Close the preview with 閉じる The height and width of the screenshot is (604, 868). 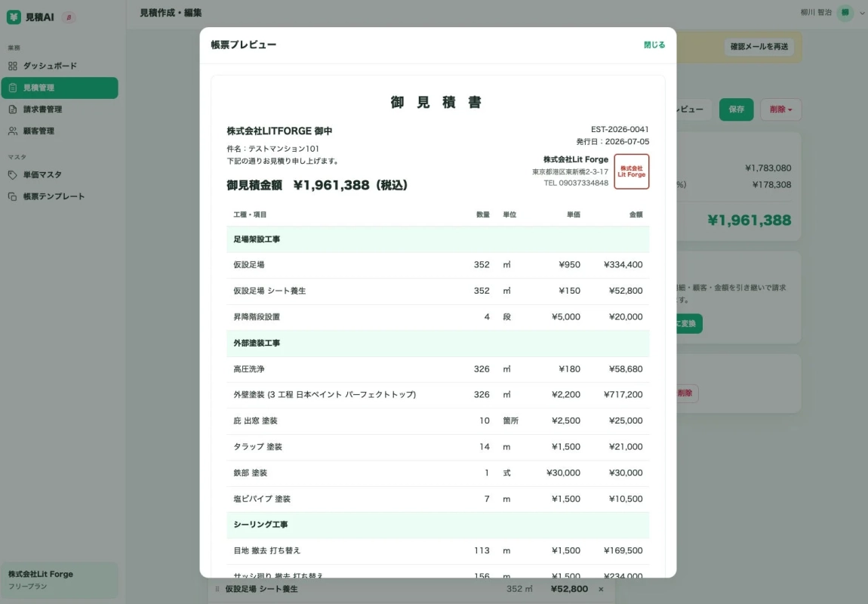tap(654, 45)
